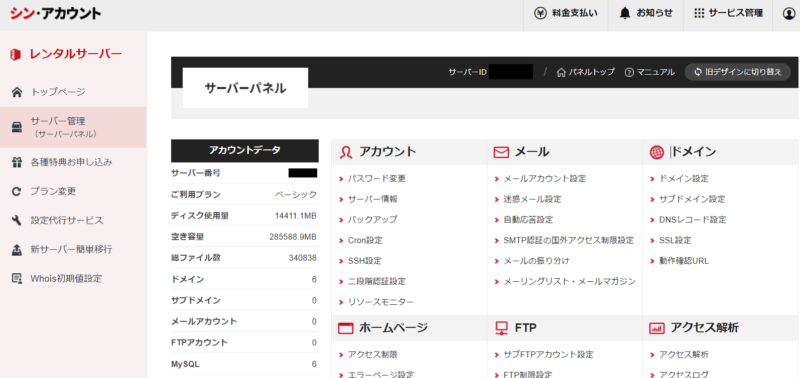Select サーバー管理 in the sidebar

coord(73,128)
